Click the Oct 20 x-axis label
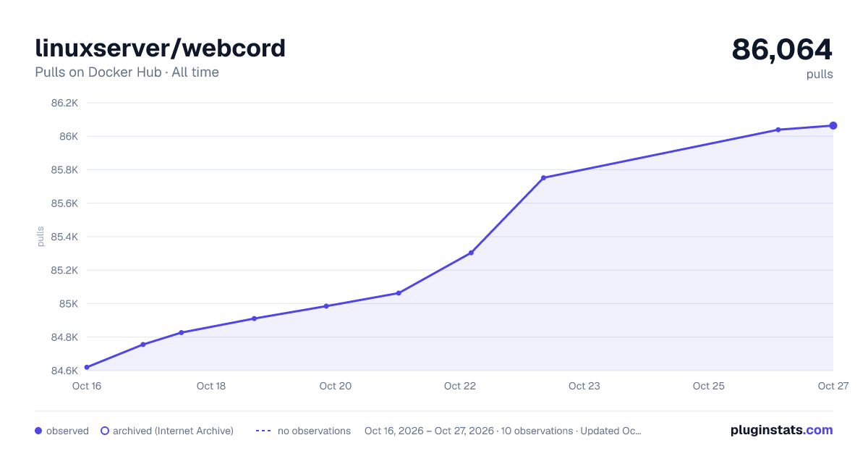868x456 pixels. pos(336,386)
